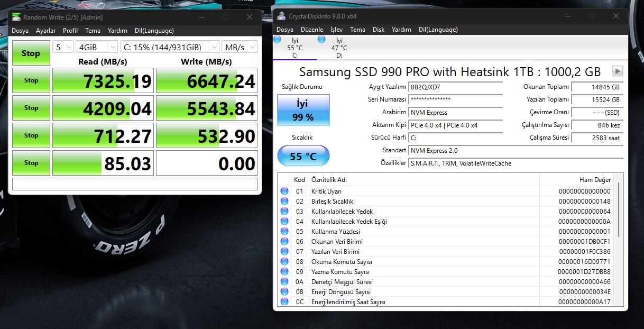Click Stop button next to 712.27 row
This screenshot has height=329, width=644.
(x=31, y=135)
